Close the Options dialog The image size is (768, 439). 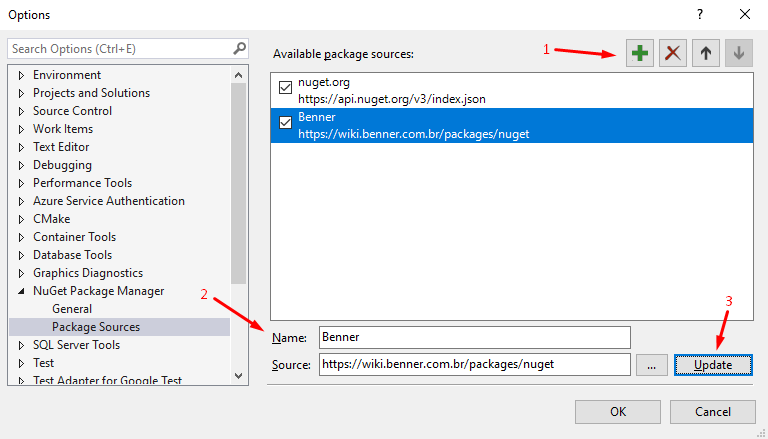pyautogui.click(x=745, y=14)
